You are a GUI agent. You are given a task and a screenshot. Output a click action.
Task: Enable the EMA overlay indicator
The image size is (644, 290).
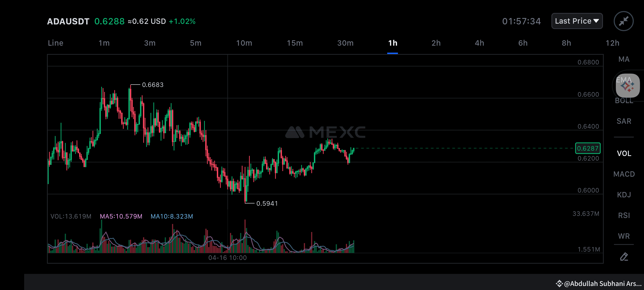click(624, 79)
